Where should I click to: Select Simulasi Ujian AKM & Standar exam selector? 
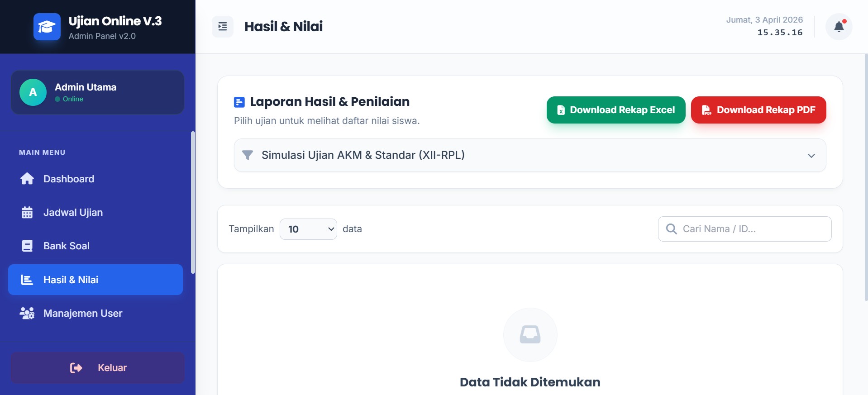(529, 155)
